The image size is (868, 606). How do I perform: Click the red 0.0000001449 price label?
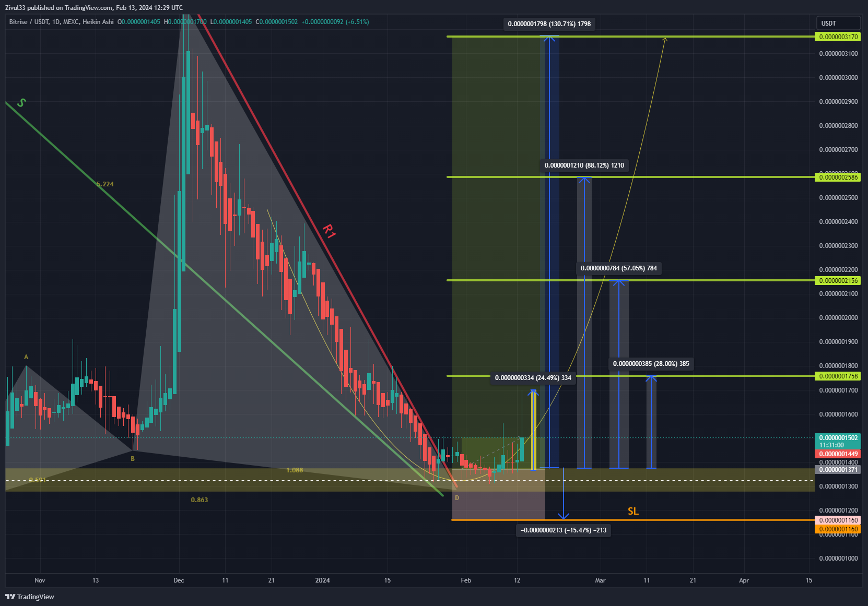837,454
